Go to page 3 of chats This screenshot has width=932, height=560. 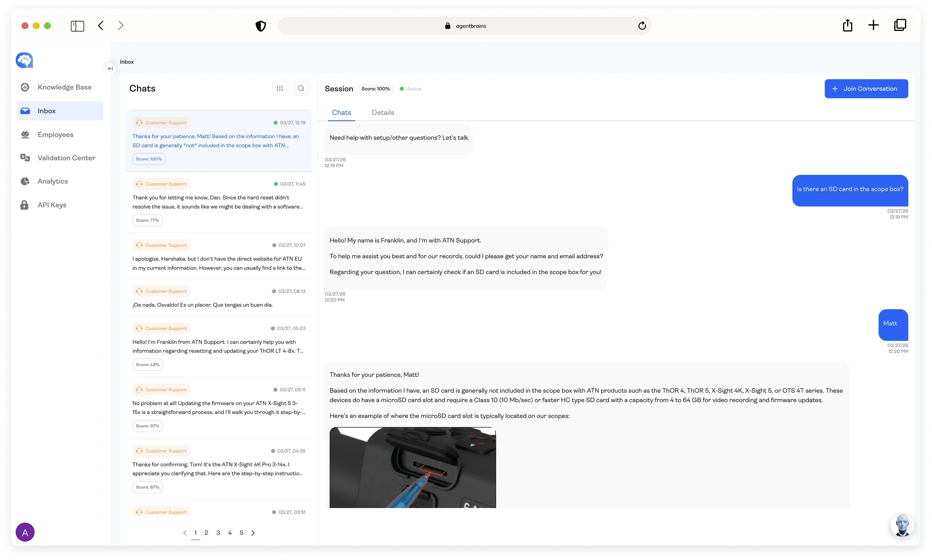(218, 533)
